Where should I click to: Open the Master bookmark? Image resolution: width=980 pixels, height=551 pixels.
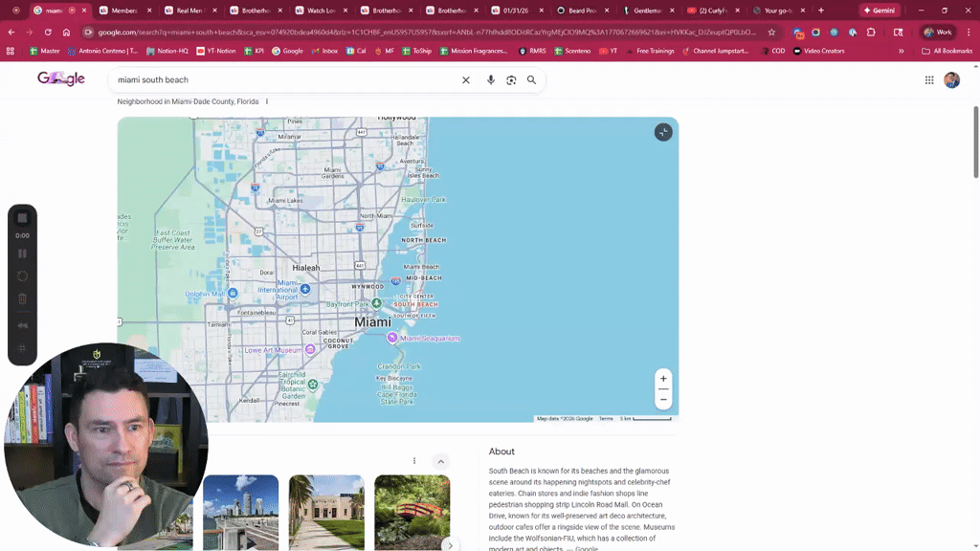coord(44,52)
